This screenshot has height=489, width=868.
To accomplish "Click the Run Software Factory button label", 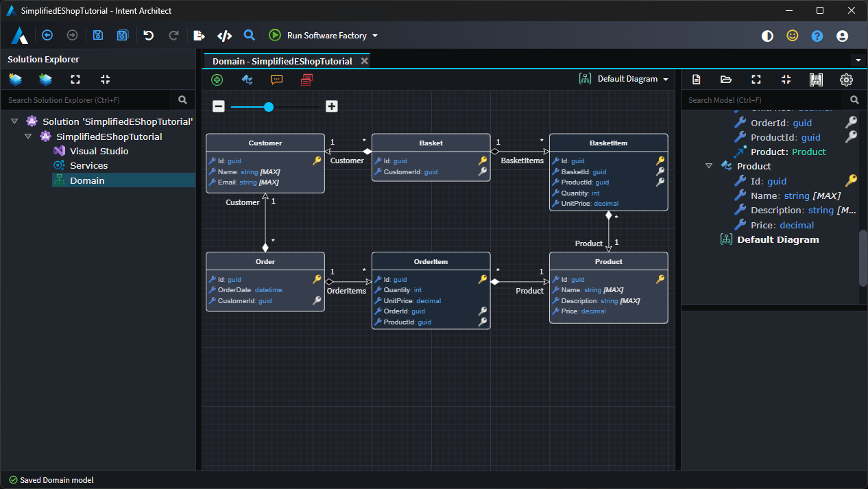I will click(327, 36).
